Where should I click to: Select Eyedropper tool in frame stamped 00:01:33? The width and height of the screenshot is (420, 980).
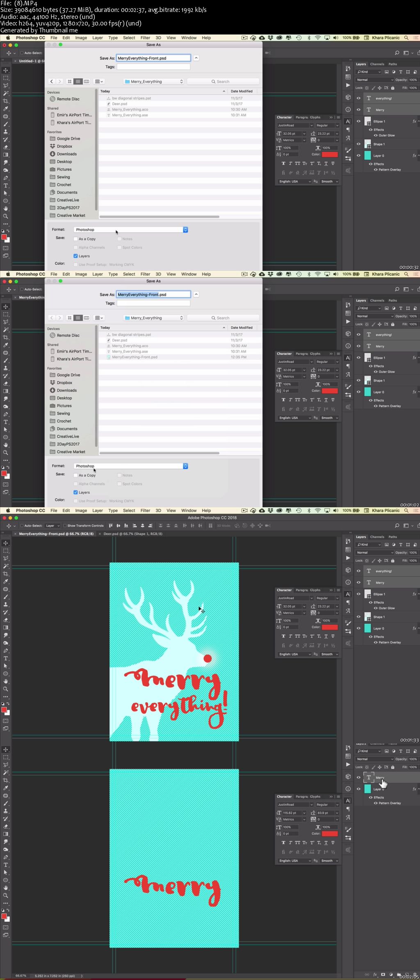coord(6,582)
